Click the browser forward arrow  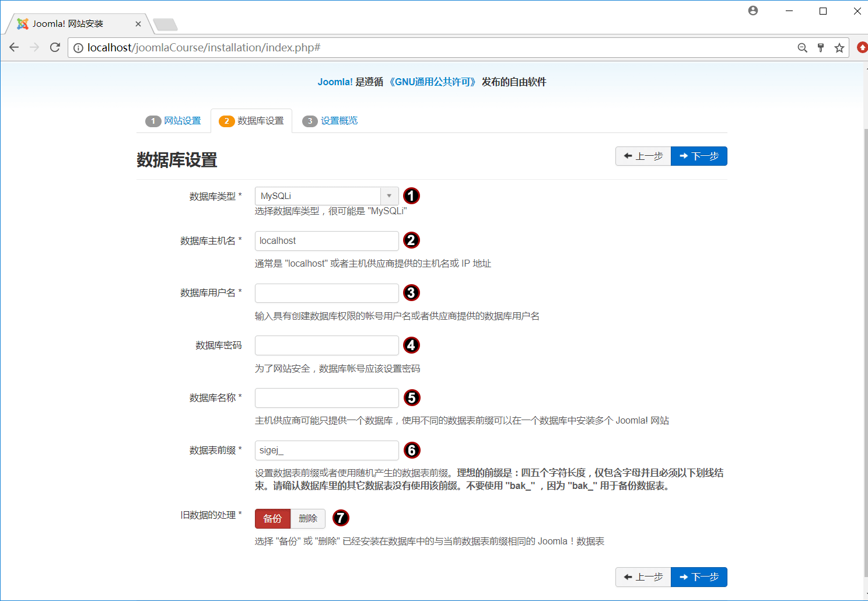coord(34,47)
